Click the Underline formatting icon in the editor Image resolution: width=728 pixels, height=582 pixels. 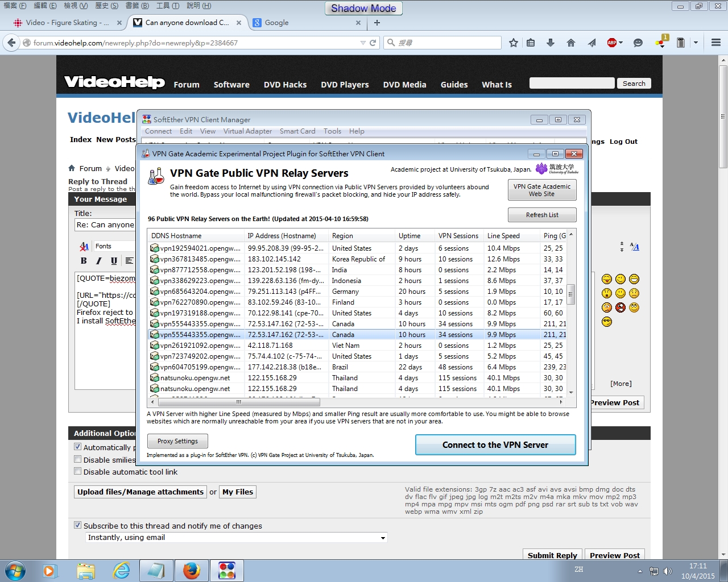click(x=114, y=261)
